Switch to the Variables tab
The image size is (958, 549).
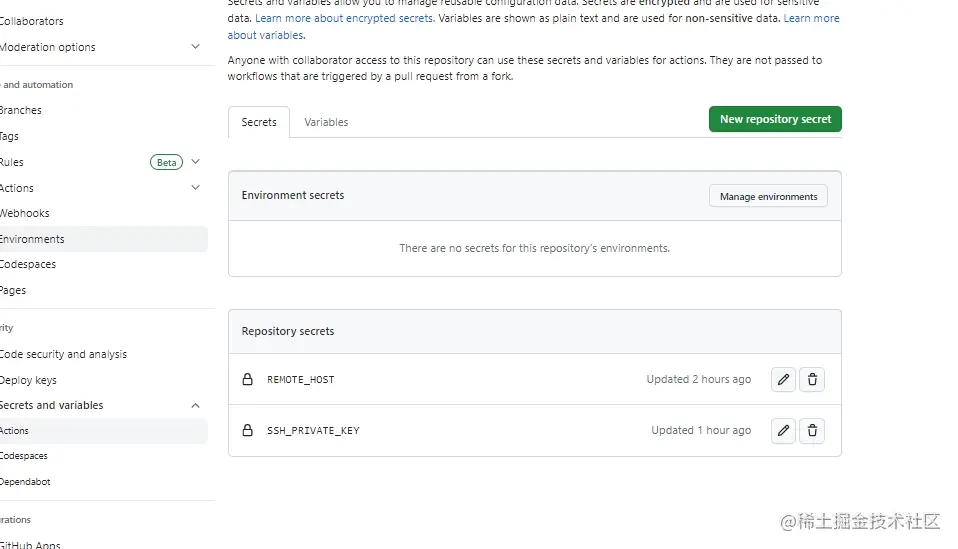(x=326, y=122)
